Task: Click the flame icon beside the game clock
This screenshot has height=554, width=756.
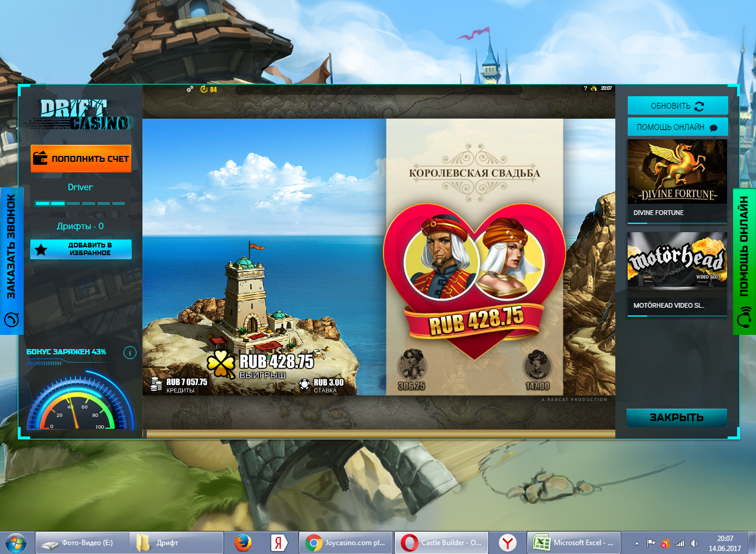Action: [593, 89]
